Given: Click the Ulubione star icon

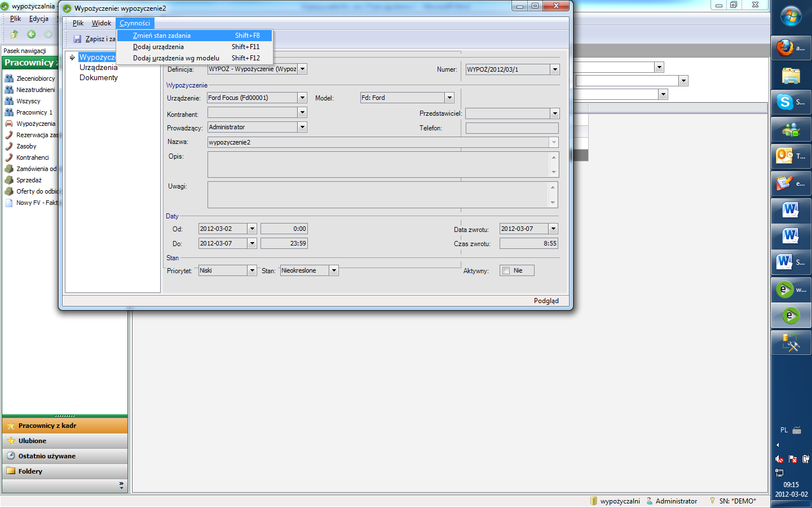Looking at the screenshot, I should [11, 441].
